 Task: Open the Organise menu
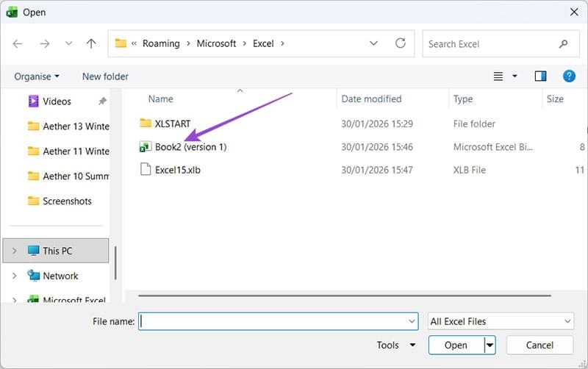point(36,76)
